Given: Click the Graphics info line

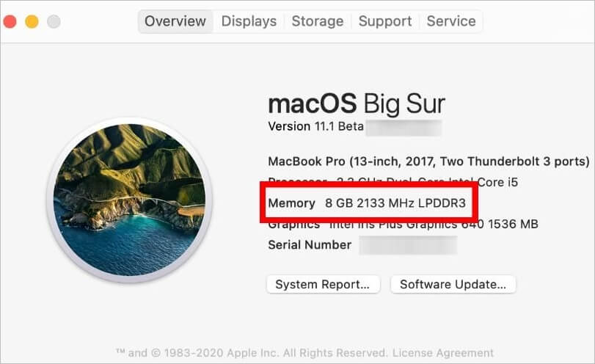Looking at the screenshot, I should (403, 224).
